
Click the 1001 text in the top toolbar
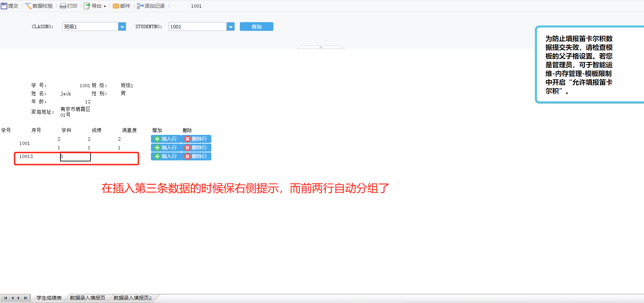pyautogui.click(x=196, y=6)
